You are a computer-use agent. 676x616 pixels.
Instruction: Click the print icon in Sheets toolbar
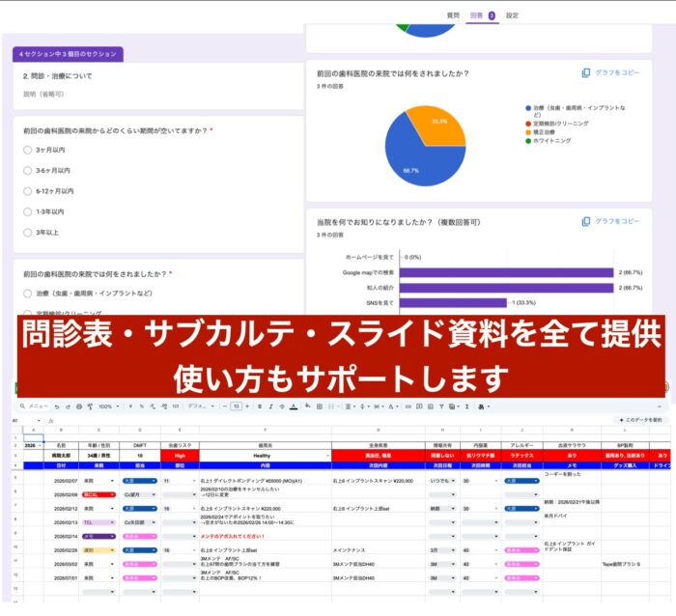(x=79, y=406)
